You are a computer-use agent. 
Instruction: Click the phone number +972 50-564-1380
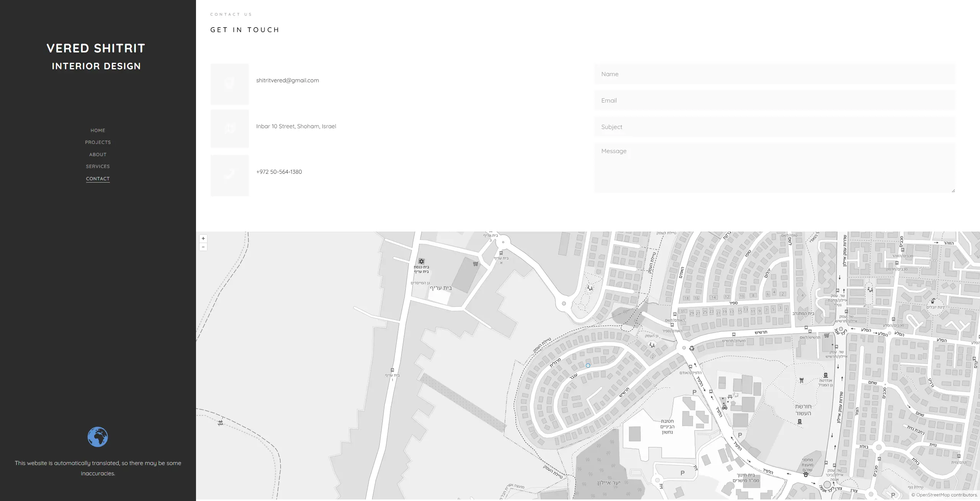pos(279,171)
